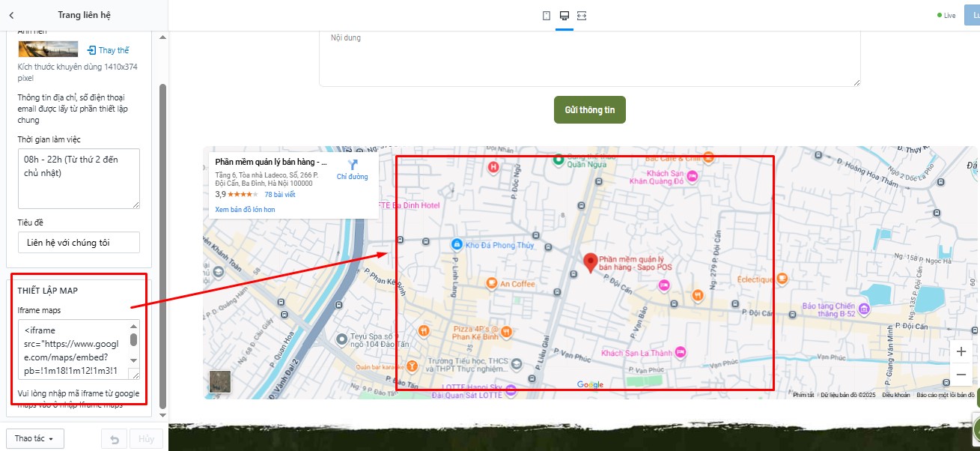The width and height of the screenshot is (980, 451).
Task: Click the Thay thế image replace link
Action: 108,50
